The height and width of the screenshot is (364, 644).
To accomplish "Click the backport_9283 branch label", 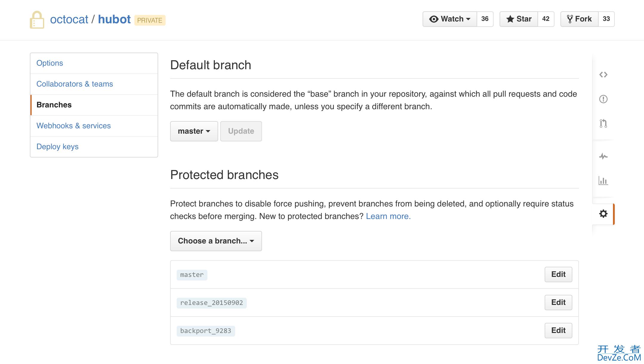I will click(x=206, y=331).
